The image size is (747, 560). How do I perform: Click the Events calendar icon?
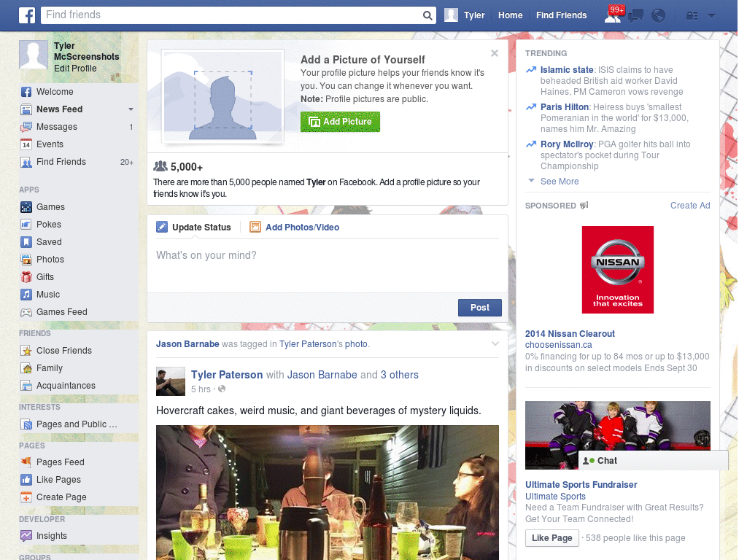pos(26,144)
